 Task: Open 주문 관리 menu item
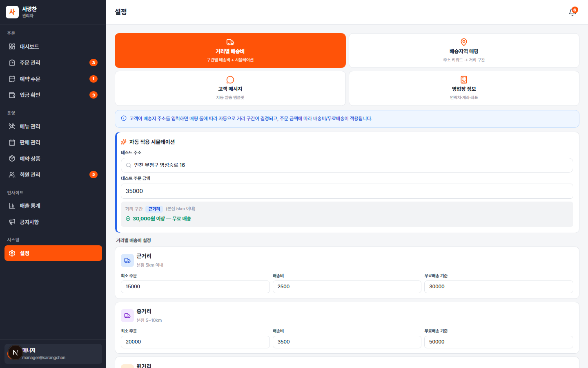coord(53,63)
